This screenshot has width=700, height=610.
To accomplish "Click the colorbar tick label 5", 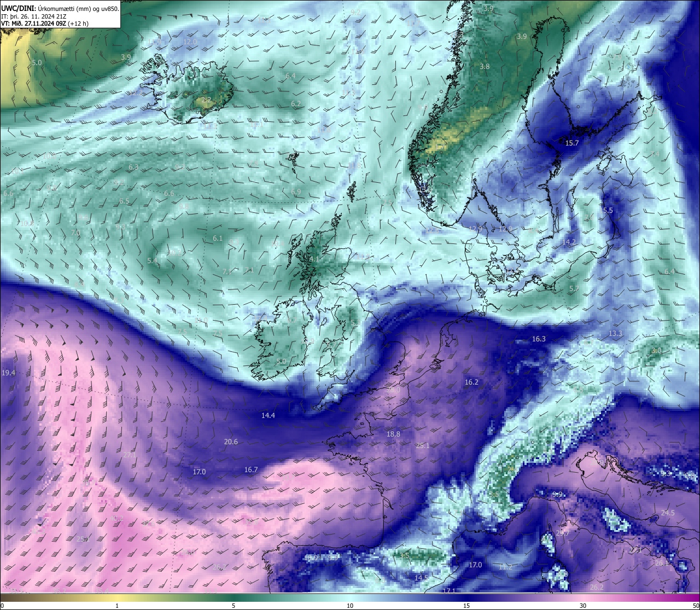I will tap(234, 606).
